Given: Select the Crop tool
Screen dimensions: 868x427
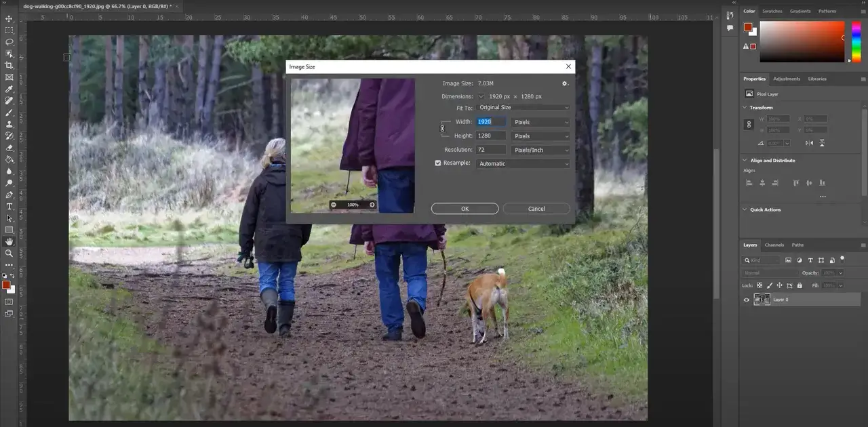Looking at the screenshot, I should (9, 65).
